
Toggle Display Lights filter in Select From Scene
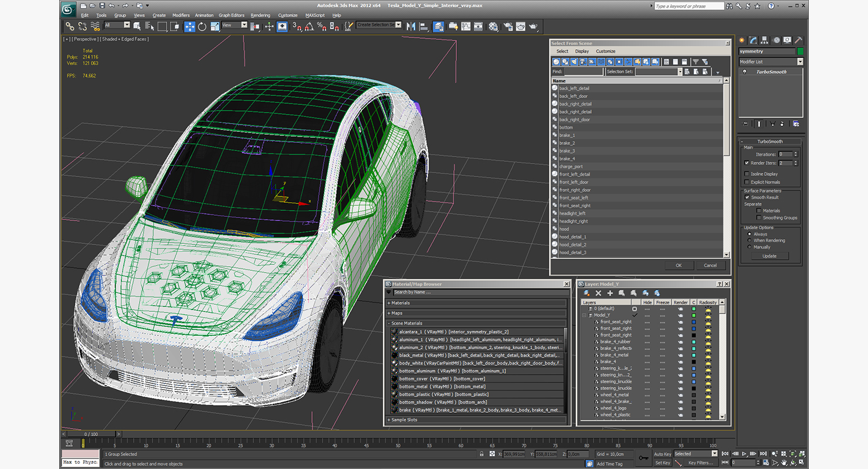pos(575,62)
